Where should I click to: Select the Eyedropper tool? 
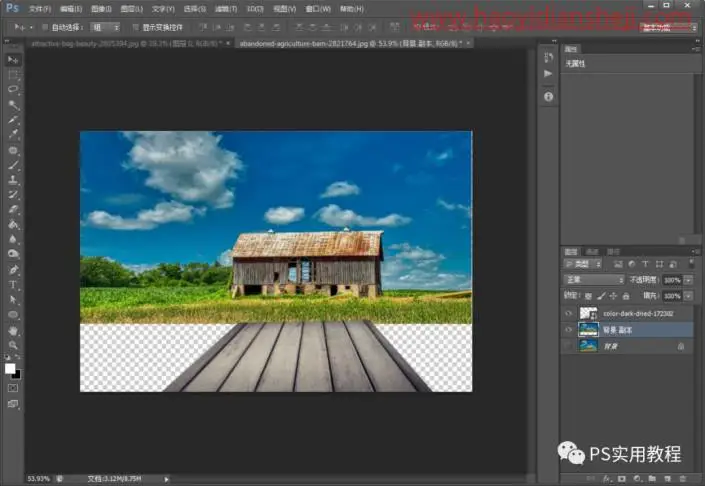(x=13, y=134)
